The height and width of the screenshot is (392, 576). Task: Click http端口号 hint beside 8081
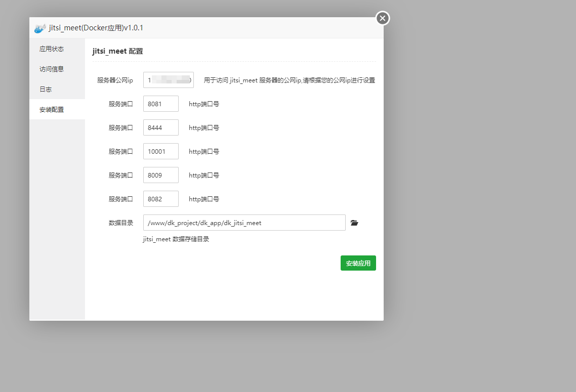(204, 104)
